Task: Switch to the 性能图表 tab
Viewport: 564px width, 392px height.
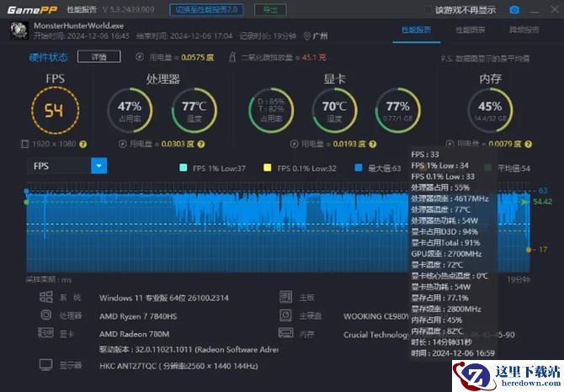Action: click(x=470, y=30)
